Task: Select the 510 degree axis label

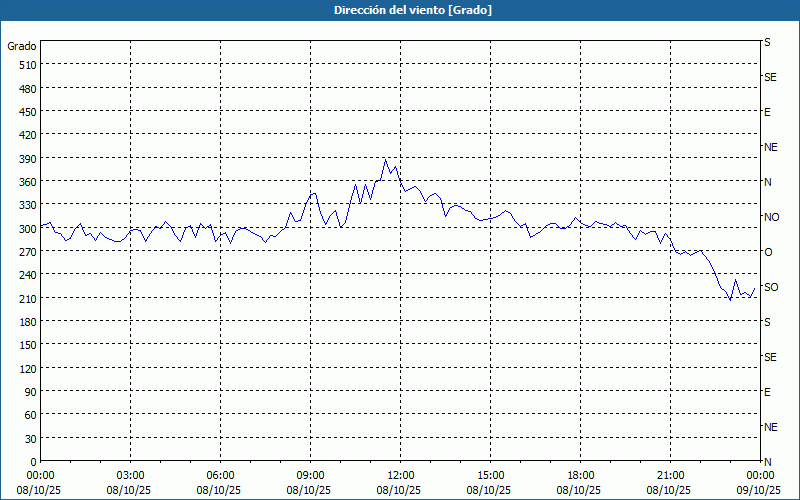Action: pos(25,64)
